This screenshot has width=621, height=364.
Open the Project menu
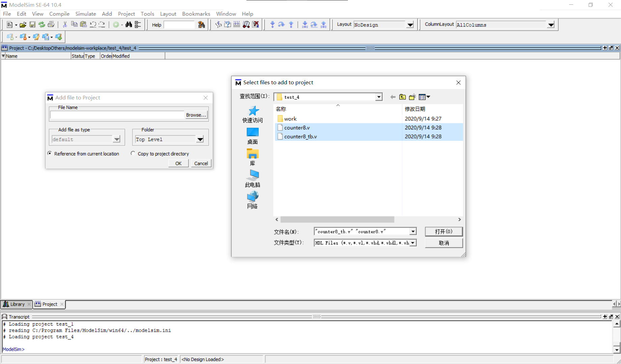click(x=126, y=14)
